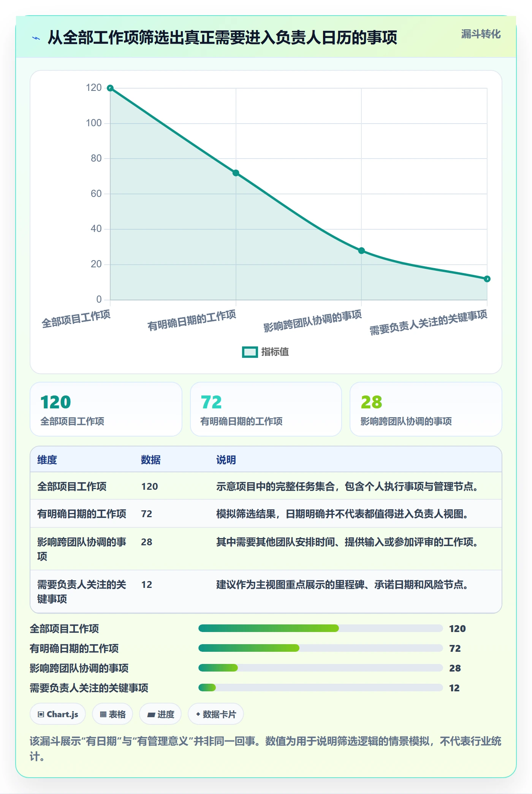This screenshot has width=532, height=794.
Task: Click the 数据卡片 tag chip
Action: point(216,714)
